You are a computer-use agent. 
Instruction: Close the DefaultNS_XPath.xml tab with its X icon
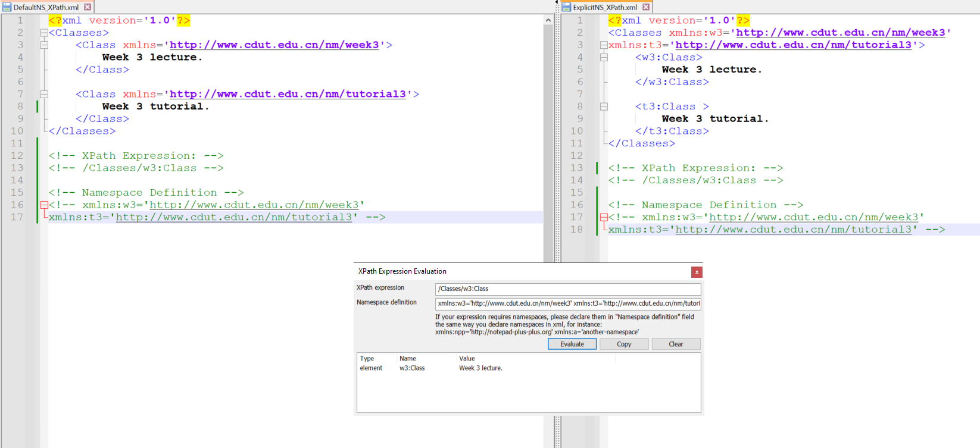point(88,7)
